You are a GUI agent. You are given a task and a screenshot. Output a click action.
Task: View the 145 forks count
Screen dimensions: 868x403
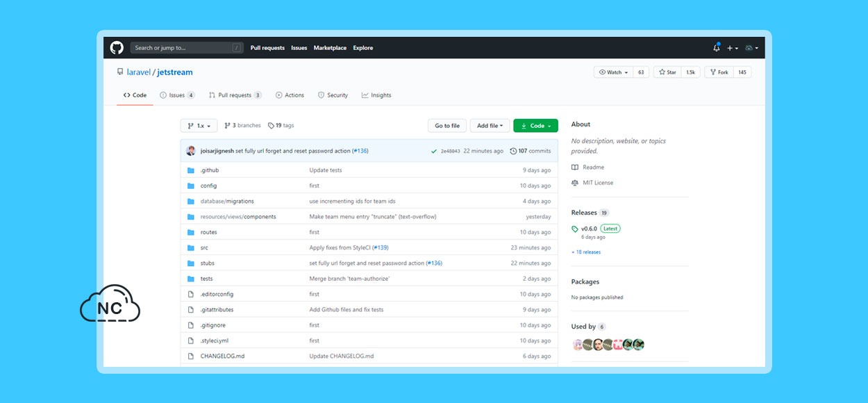[x=742, y=72]
